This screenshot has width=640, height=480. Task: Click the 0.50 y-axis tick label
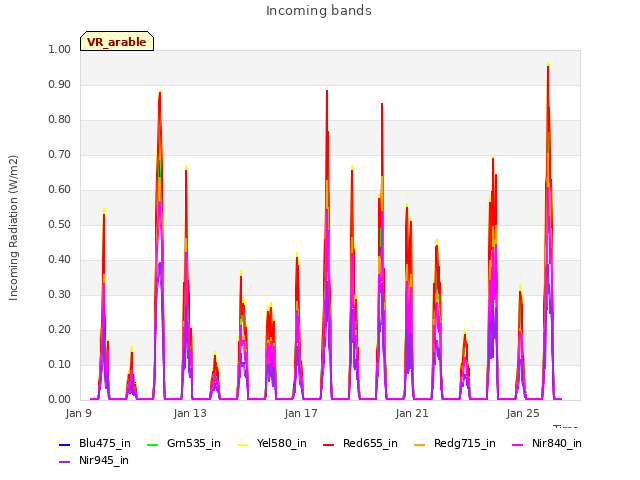point(60,224)
